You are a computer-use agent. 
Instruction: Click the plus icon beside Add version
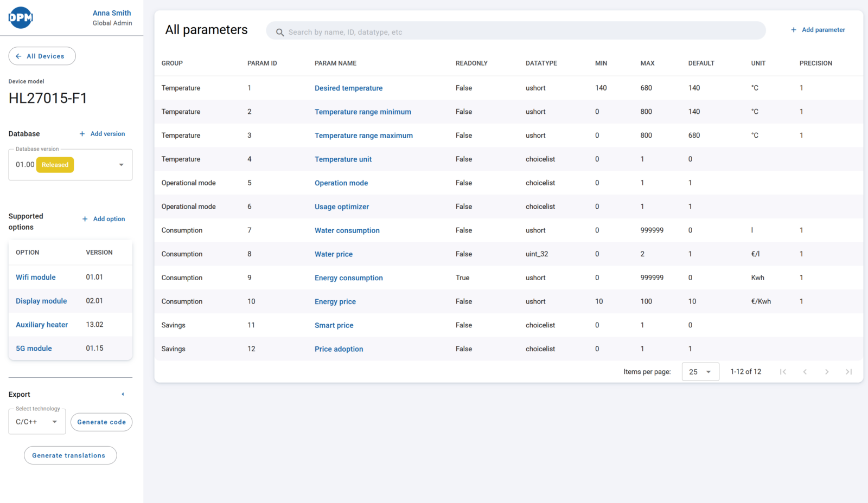pyautogui.click(x=82, y=134)
